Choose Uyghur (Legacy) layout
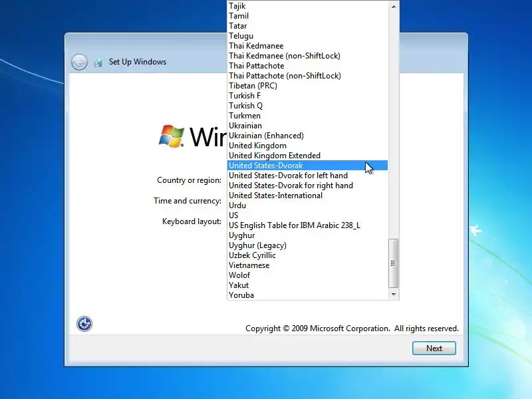 pyautogui.click(x=307, y=245)
